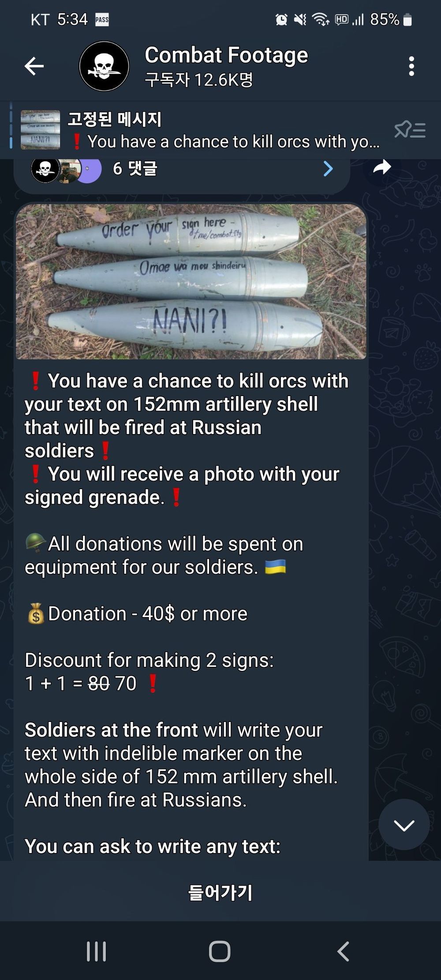Open Android recent apps button
Screen dimensions: 441x980
pyautogui.click(x=97, y=951)
